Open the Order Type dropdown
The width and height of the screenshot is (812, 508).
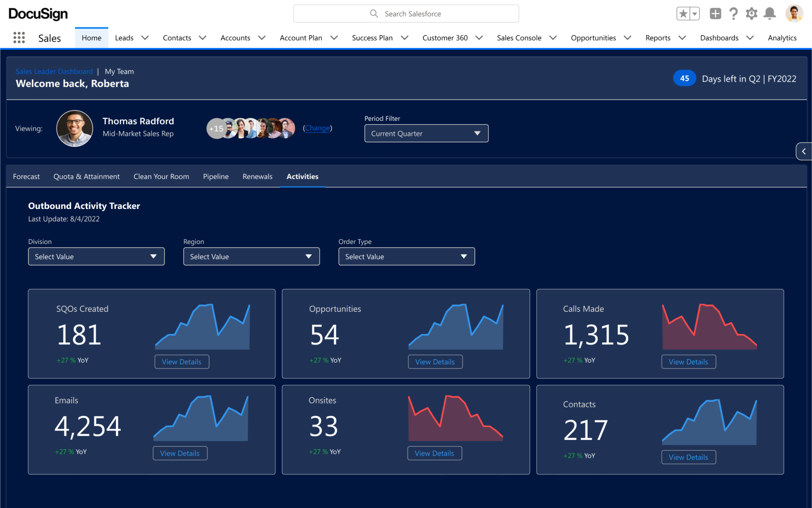[406, 256]
